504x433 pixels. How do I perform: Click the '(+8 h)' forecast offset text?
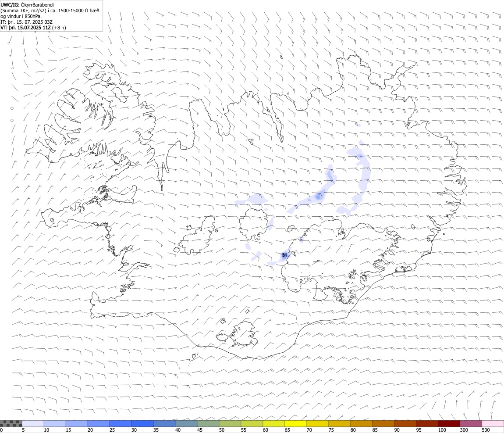click(x=59, y=28)
